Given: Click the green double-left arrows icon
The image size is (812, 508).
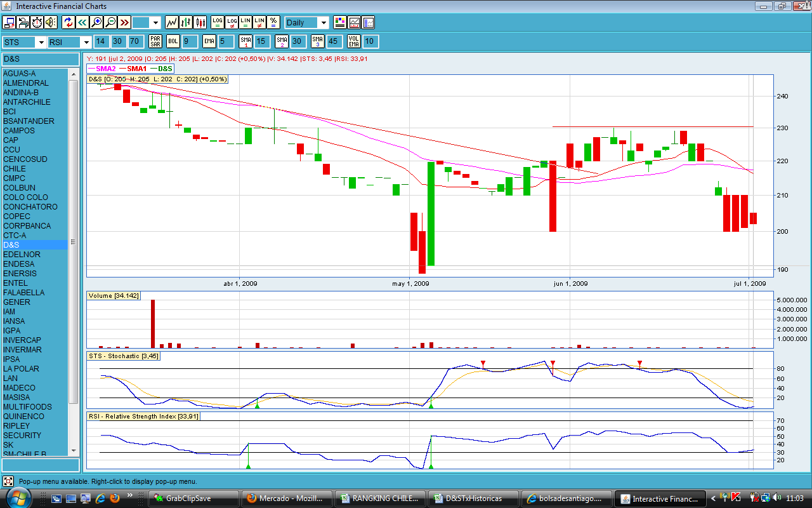Looking at the screenshot, I should coord(82,23).
